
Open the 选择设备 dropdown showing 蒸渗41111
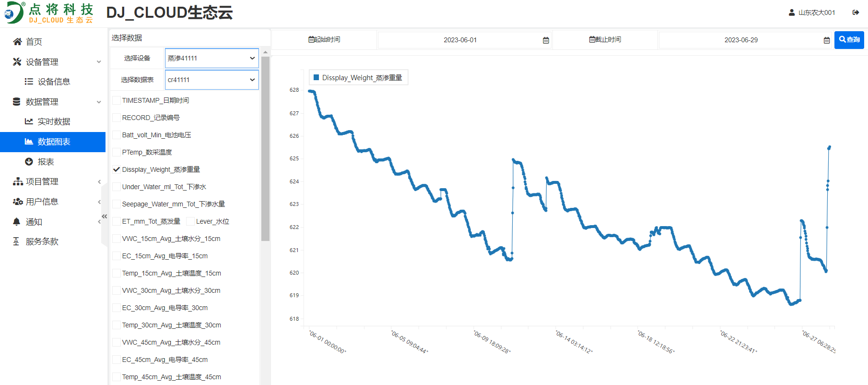coord(211,58)
